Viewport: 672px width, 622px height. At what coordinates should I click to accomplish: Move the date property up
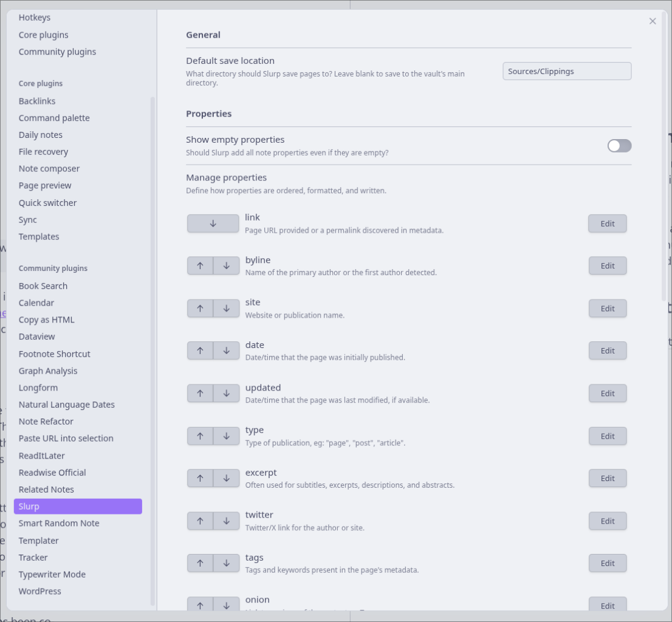pyautogui.click(x=200, y=351)
